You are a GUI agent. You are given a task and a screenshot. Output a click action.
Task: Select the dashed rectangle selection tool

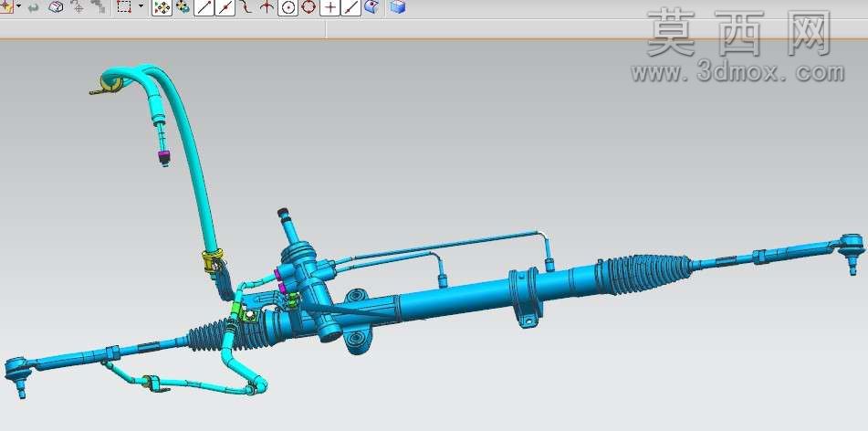click(x=124, y=7)
